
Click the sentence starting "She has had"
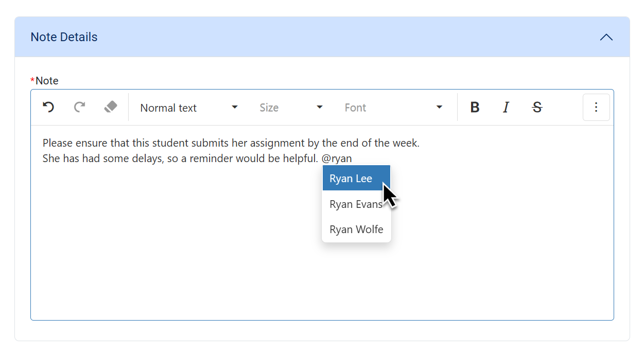coord(180,158)
